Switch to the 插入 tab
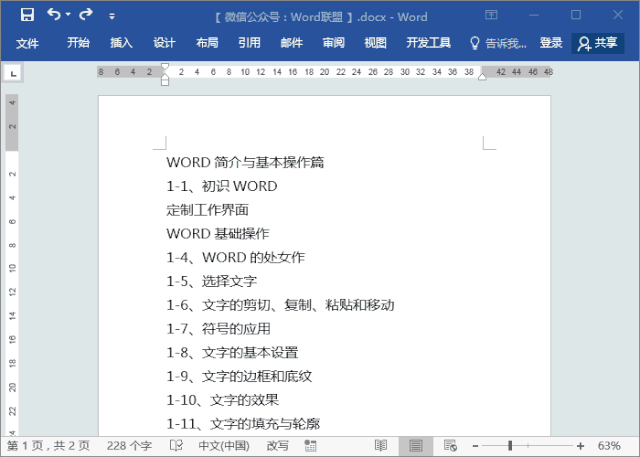Viewport: 640px width, 457px height. coord(121,42)
